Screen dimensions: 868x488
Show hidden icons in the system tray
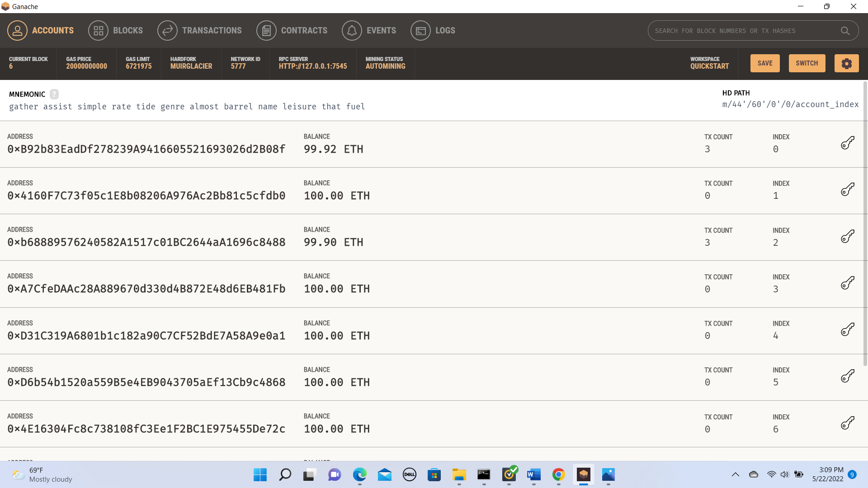736,475
